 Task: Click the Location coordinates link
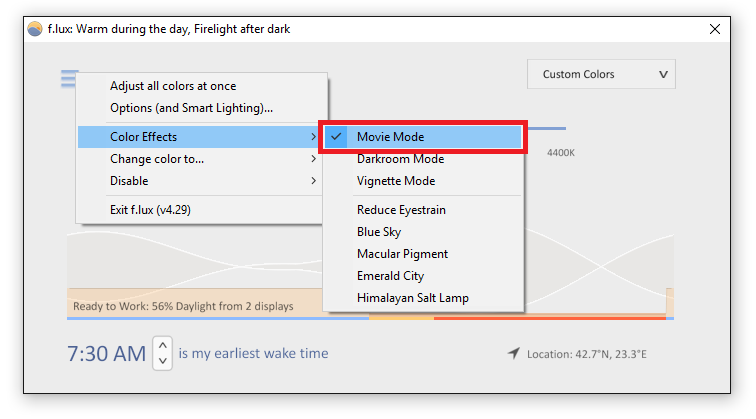(586, 354)
